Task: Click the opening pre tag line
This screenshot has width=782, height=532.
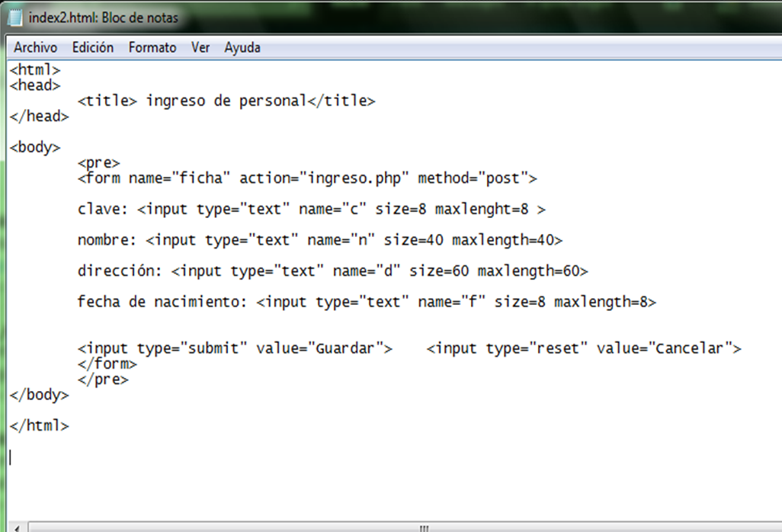Action: click(99, 162)
